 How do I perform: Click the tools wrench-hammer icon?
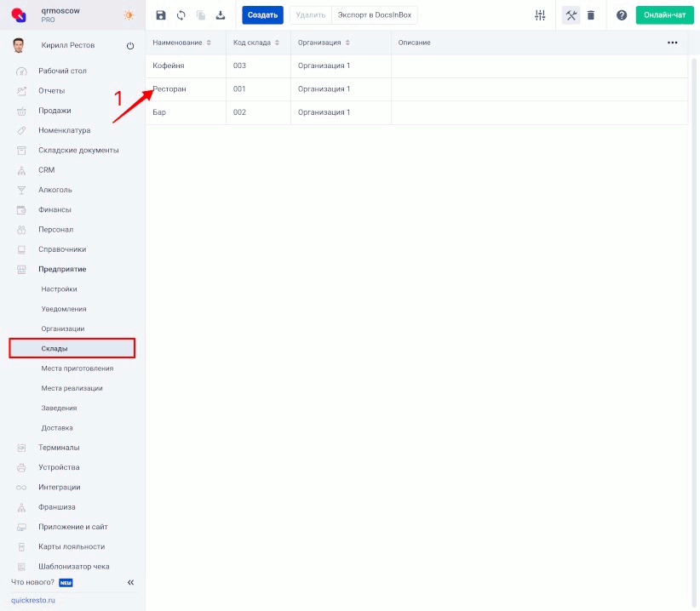coord(571,15)
